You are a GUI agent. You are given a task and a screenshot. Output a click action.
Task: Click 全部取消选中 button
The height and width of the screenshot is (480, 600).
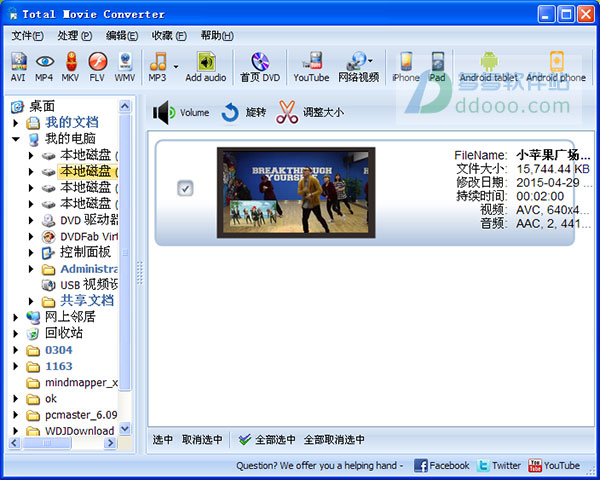[334, 439]
